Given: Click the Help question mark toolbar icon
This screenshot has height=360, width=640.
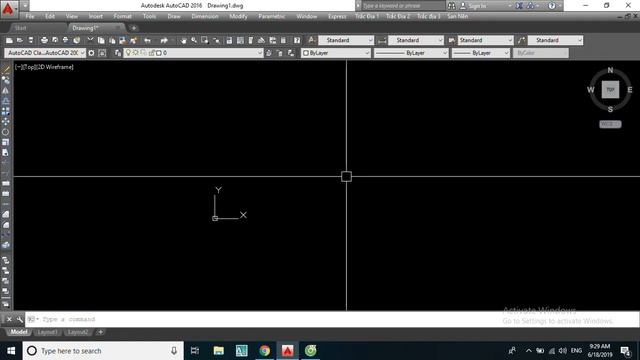Looking at the screenshot, I should (x=297, y=40).
